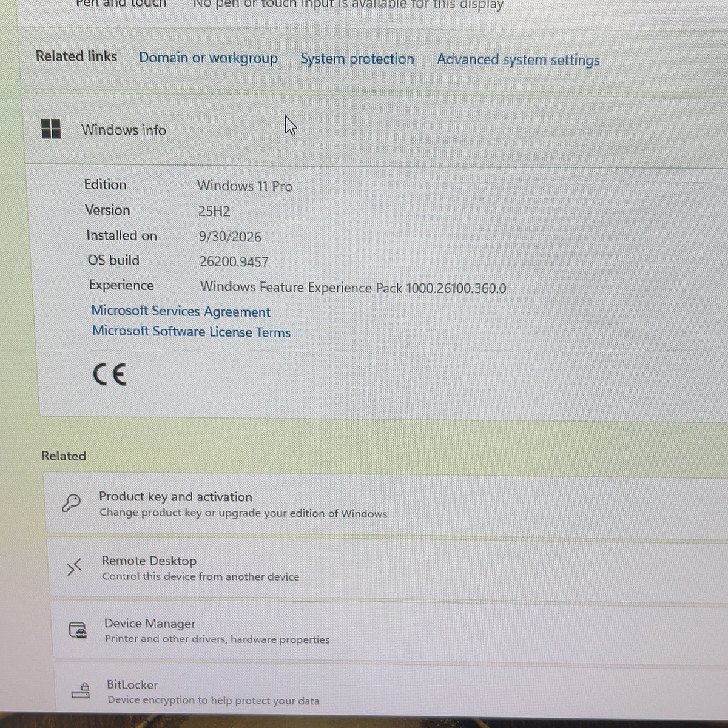
Task: Click the Related section heading
Action: (64, 456)
